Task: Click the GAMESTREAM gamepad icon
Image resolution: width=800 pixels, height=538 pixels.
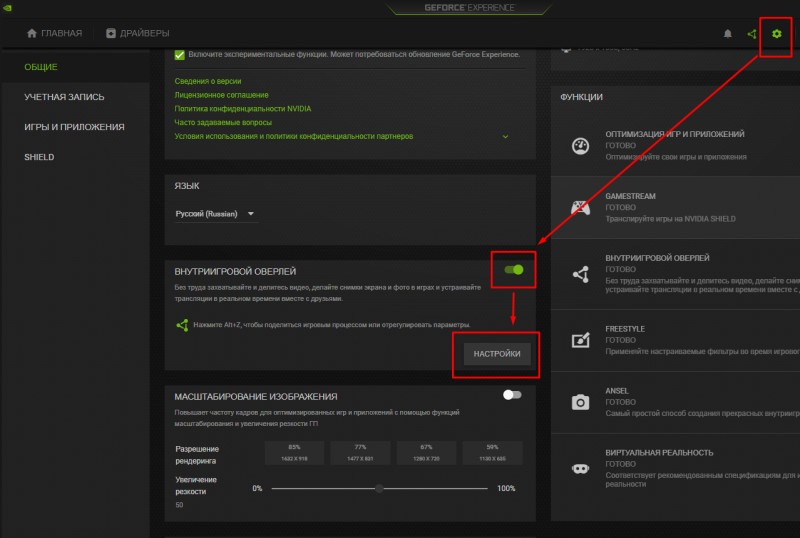Action: [x=580, y=208]
